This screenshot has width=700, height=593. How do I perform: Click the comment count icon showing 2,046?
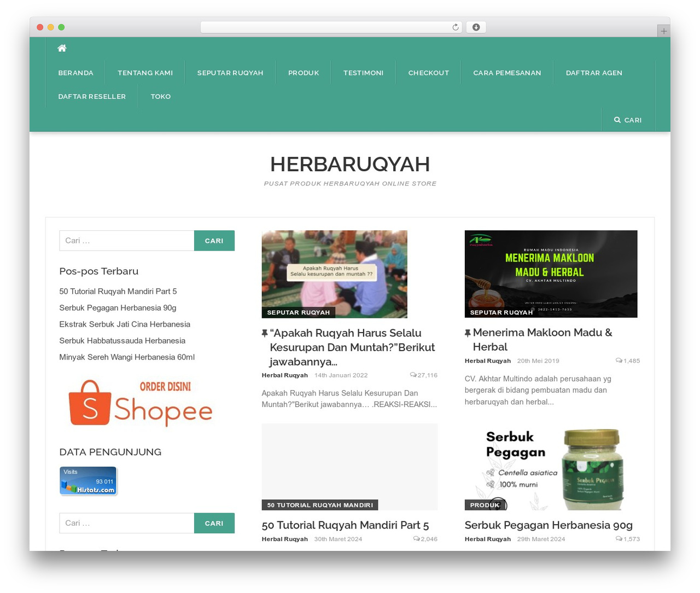pos(417,539)
